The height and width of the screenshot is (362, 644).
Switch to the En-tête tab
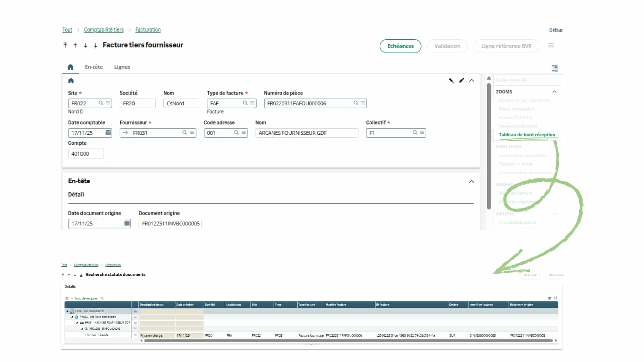coord(94,67)
